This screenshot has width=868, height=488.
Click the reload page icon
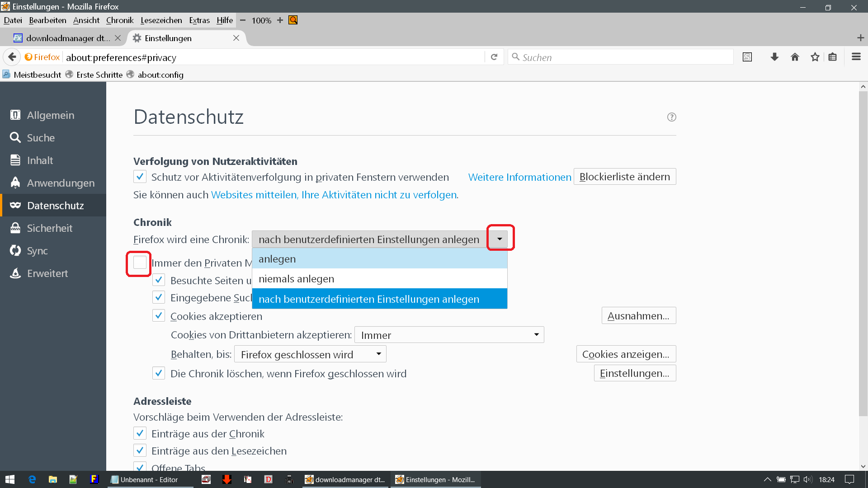point(494,57)
